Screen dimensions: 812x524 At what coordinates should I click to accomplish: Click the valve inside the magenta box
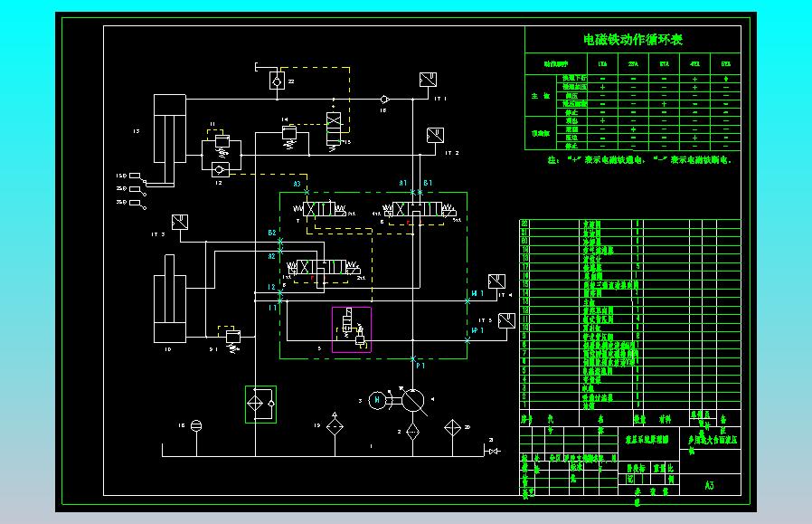point(352,329)
